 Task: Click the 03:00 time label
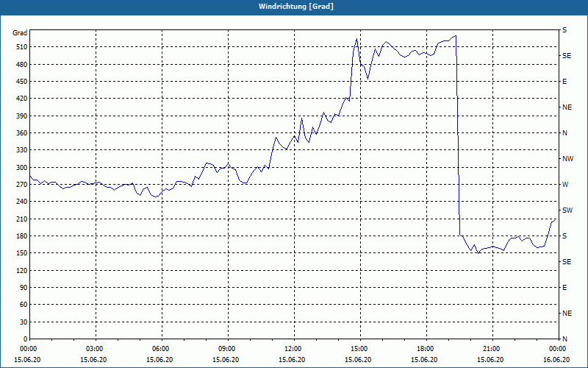93,348
